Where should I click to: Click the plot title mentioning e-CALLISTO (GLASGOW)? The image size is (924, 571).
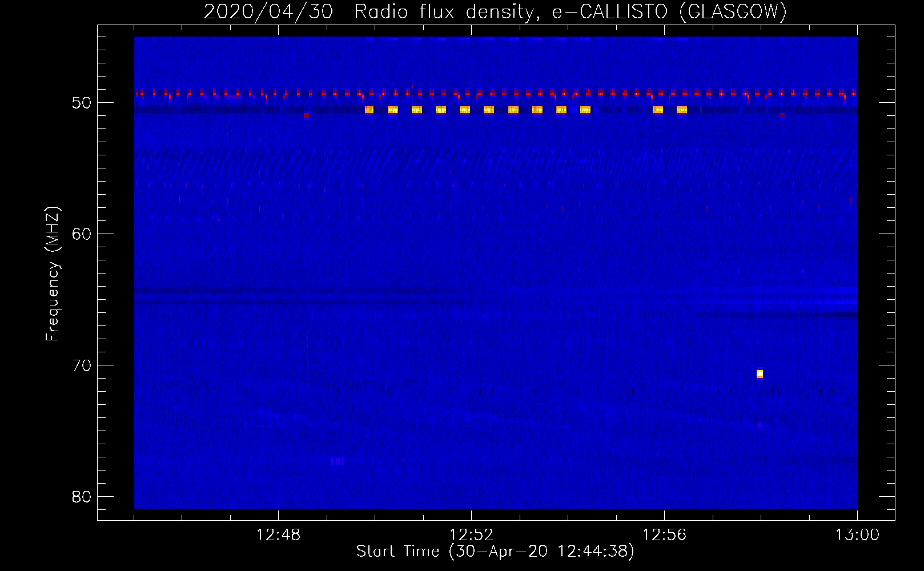tap(495, 11)
